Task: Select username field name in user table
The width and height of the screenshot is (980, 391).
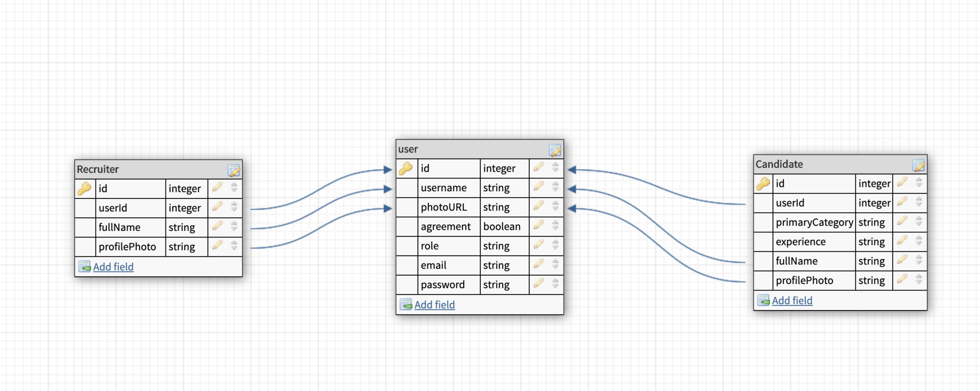Action: (x=444, y=188)
